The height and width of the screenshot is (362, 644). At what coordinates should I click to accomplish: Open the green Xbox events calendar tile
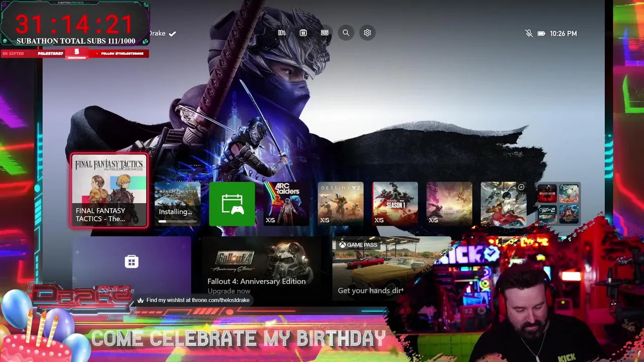coord(232,204)
